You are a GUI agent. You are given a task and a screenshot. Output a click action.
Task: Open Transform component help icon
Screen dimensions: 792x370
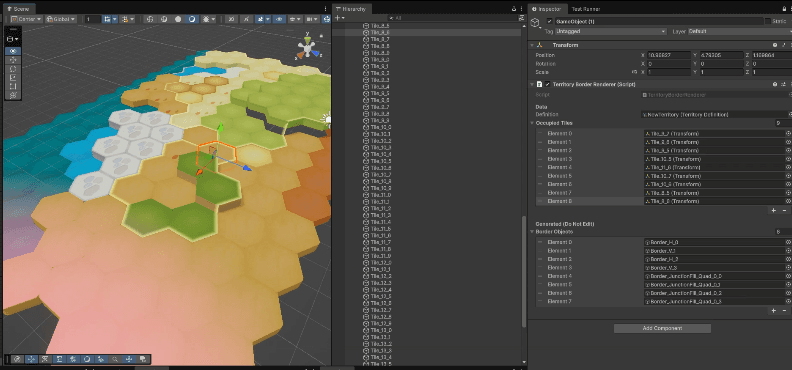pos(775,45)
